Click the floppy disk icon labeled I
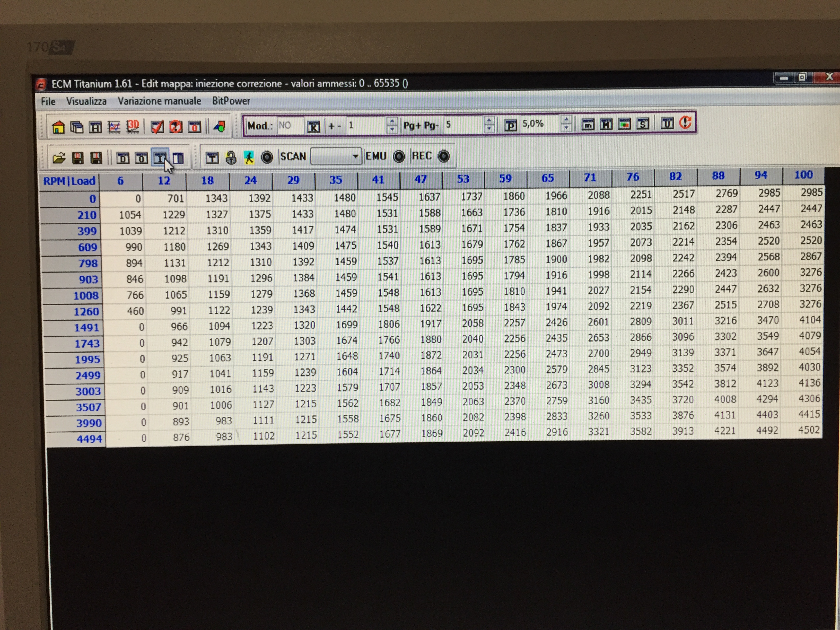The image size is (840, 630). [97, 158]
